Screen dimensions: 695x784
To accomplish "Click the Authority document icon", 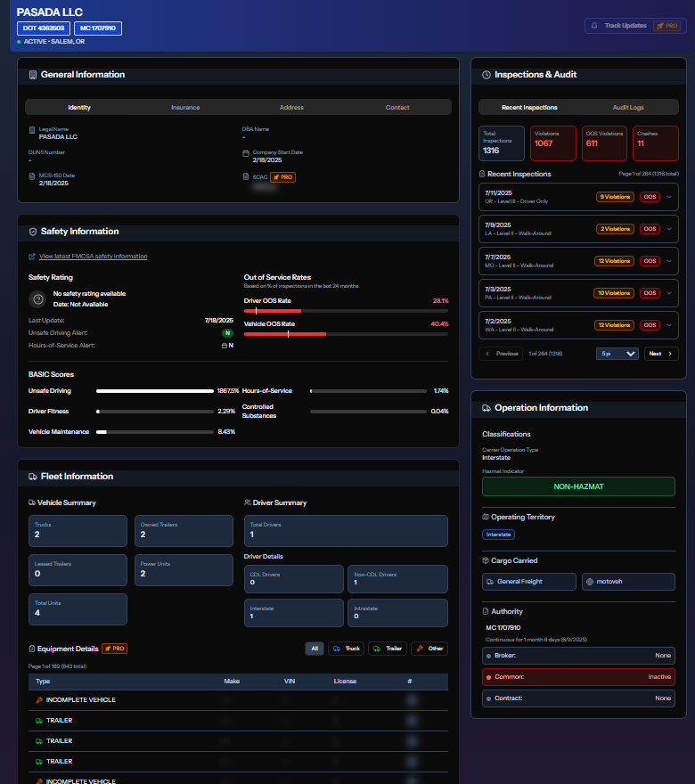I will click(486, 611).
